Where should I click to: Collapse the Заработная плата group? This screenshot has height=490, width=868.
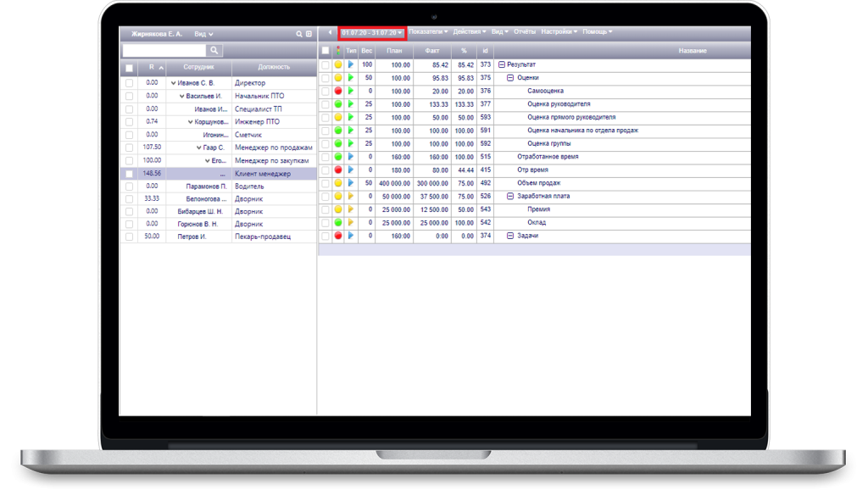tap(510, 196)
